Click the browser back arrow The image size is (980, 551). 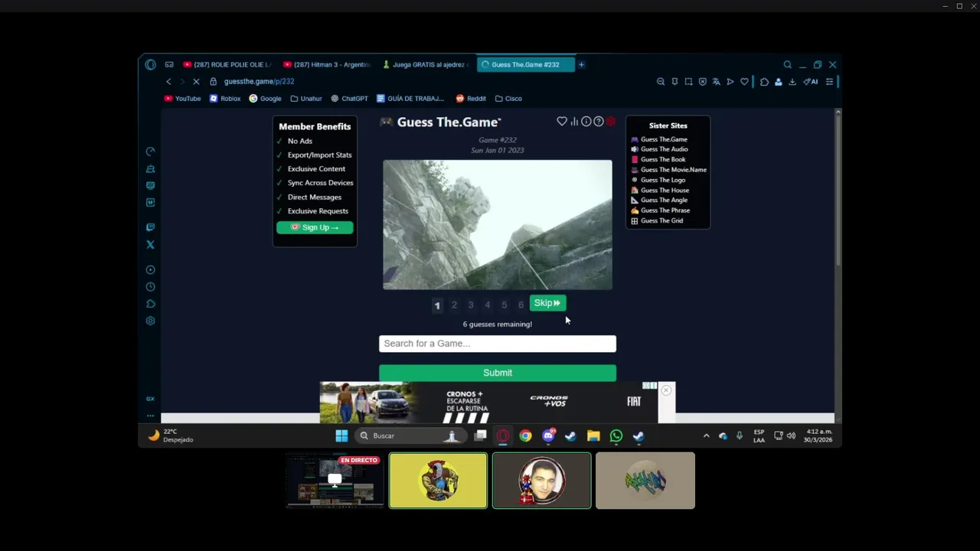coord(168,82)
